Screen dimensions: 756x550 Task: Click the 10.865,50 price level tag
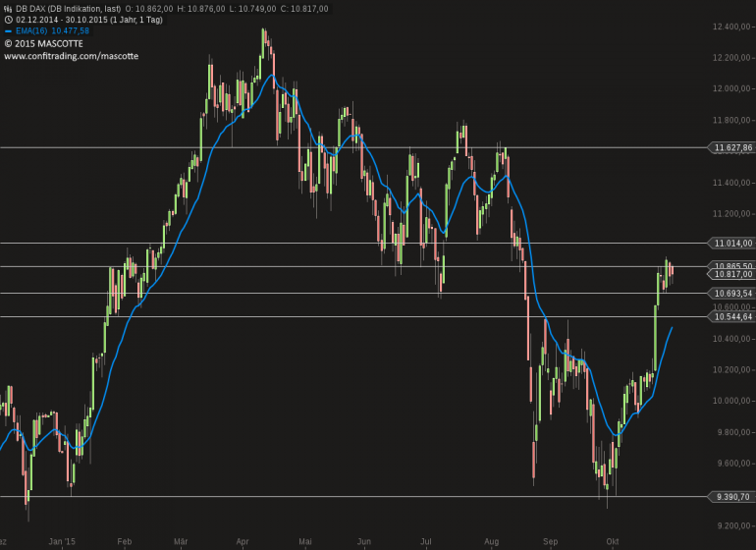pos(732,265)
